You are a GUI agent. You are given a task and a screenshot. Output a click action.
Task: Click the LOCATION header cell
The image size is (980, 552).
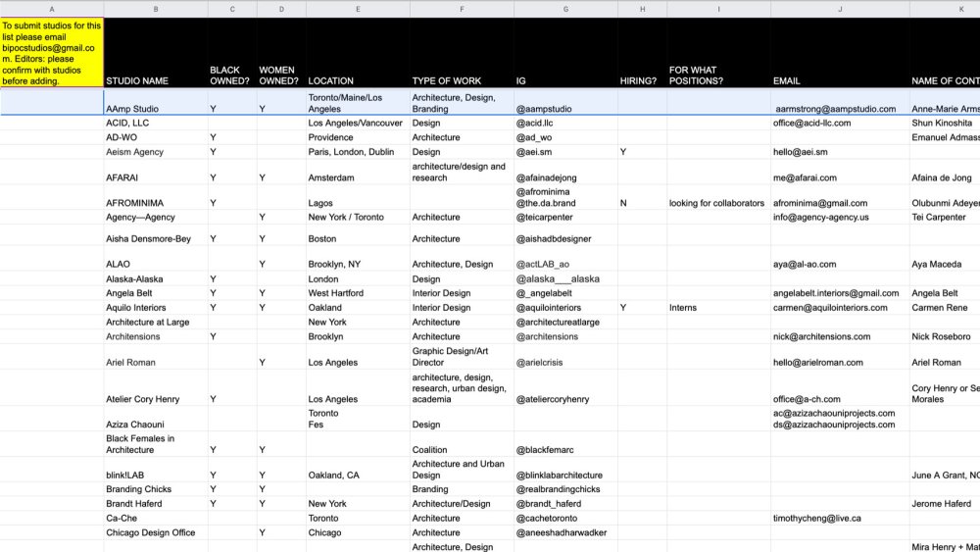coord(358,53)
